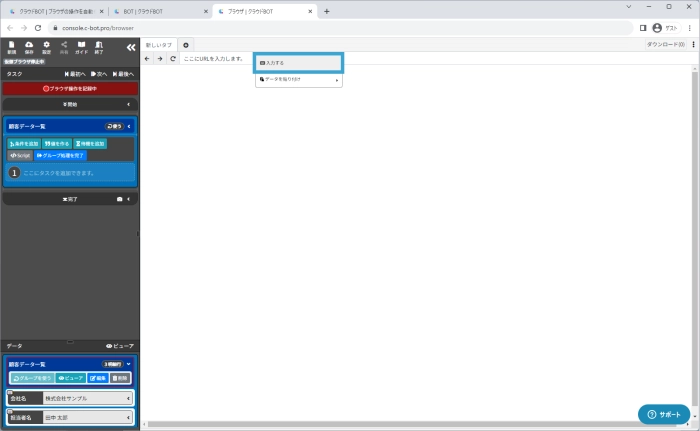Click the 編集 (edit) button in data group

coord(97,379)
